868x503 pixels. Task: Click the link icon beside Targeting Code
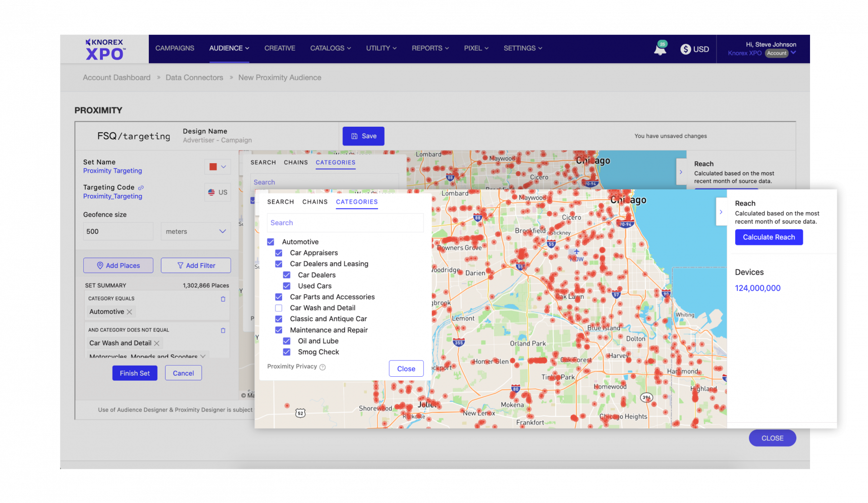click(141, 187)
